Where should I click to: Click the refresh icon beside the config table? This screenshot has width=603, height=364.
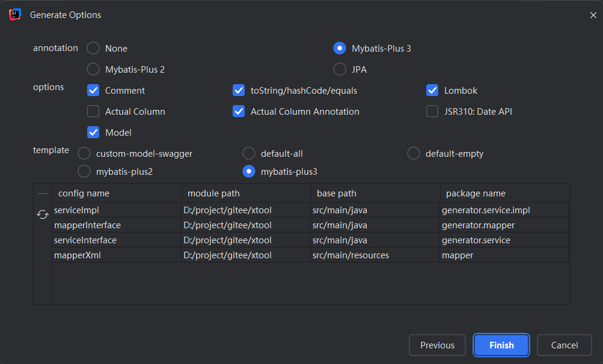tap(43, 214)
